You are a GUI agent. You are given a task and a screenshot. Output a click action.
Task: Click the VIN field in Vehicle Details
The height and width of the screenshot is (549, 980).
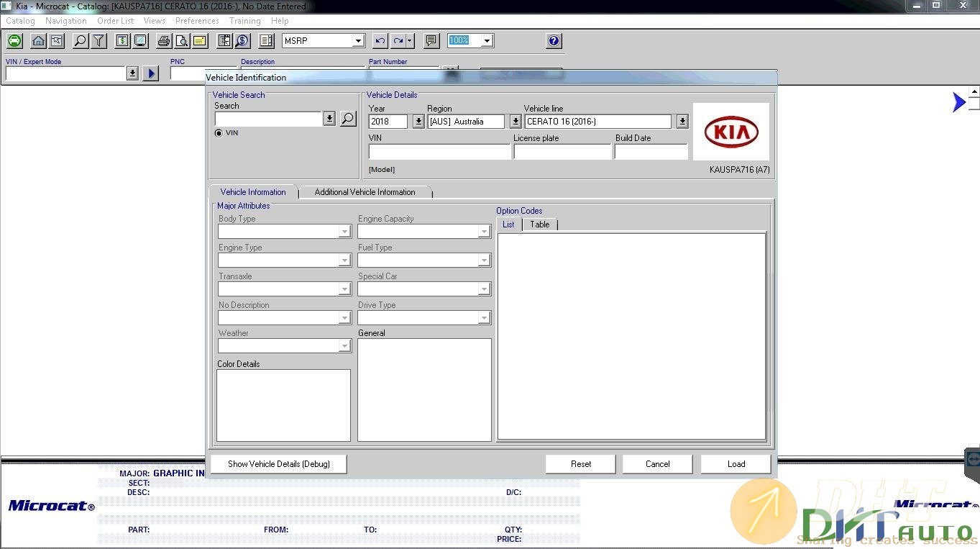point(439,152)
